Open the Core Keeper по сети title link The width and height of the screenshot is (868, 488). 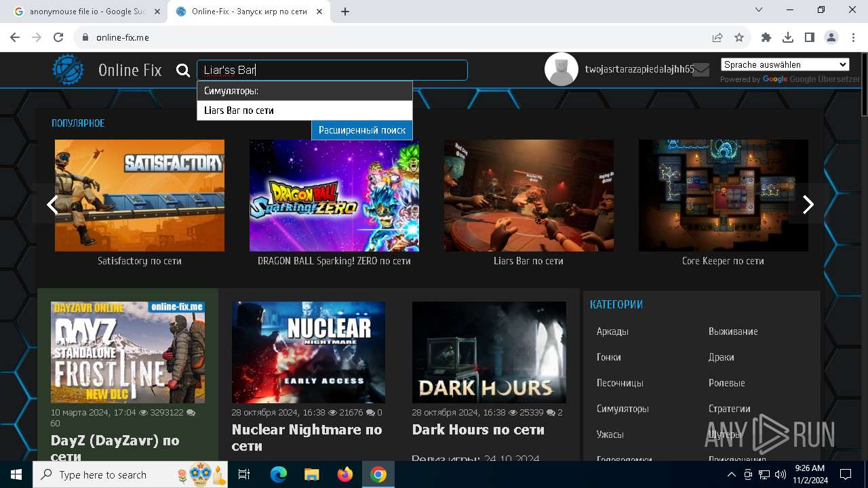click(x=723, y=261)
